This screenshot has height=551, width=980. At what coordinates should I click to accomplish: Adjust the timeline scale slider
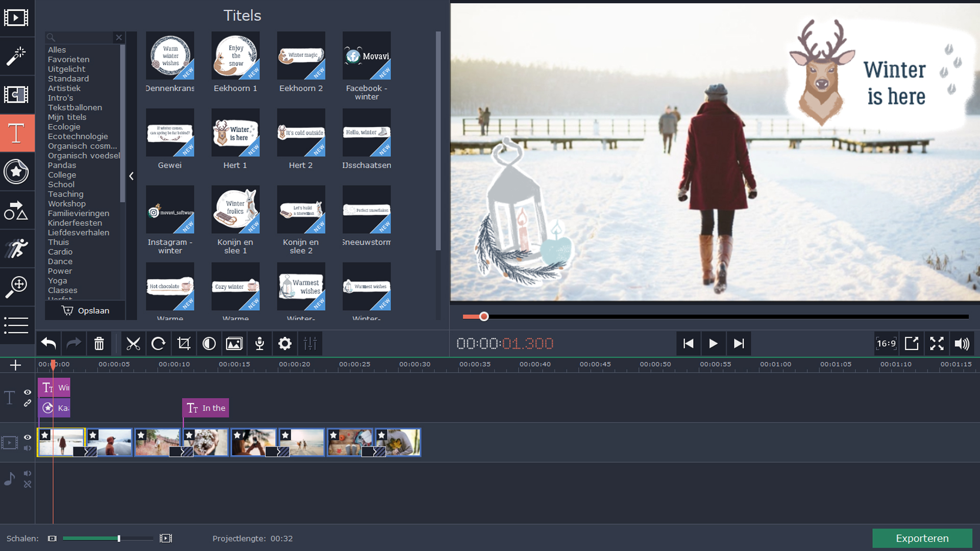point(119,538)
